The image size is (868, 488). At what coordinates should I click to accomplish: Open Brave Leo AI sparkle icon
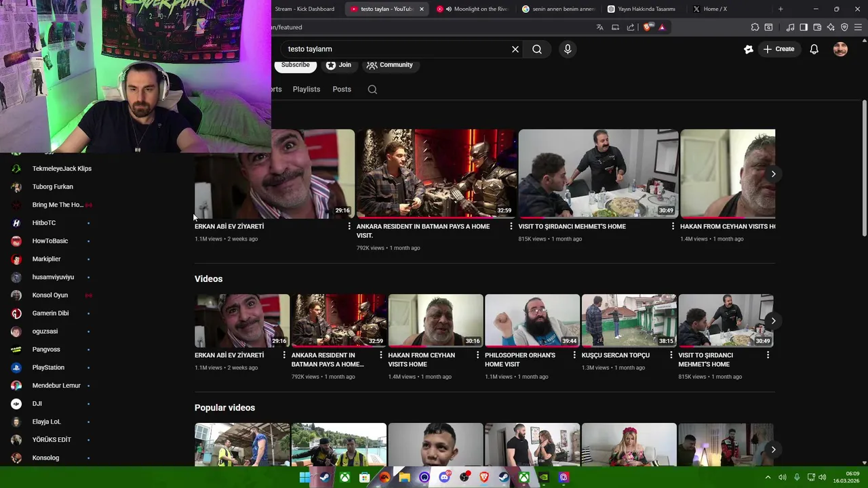(831, 27)
